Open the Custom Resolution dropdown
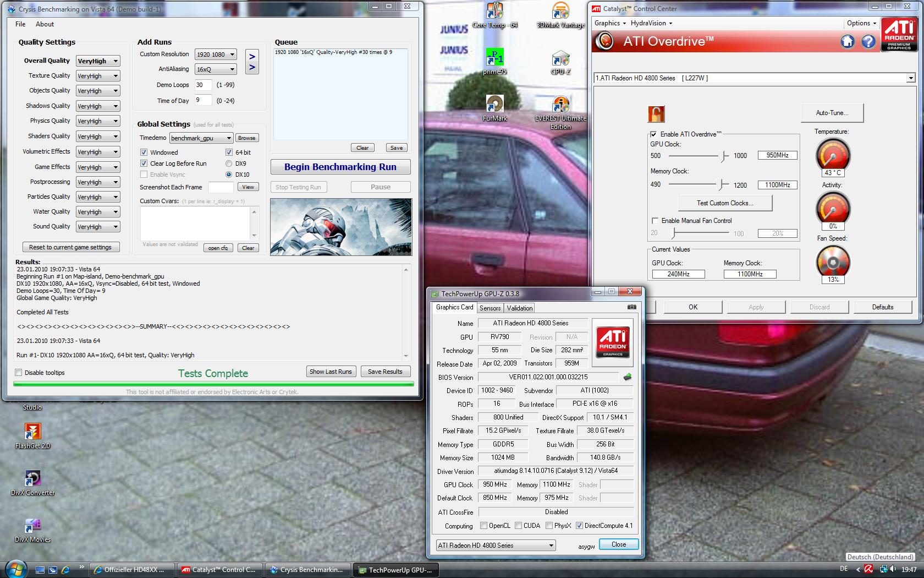 click(216, 54)
